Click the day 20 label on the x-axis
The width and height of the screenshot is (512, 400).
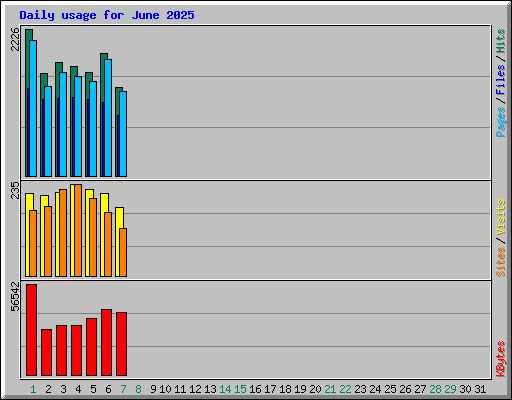pyautogui.click(x=315, y=389)
